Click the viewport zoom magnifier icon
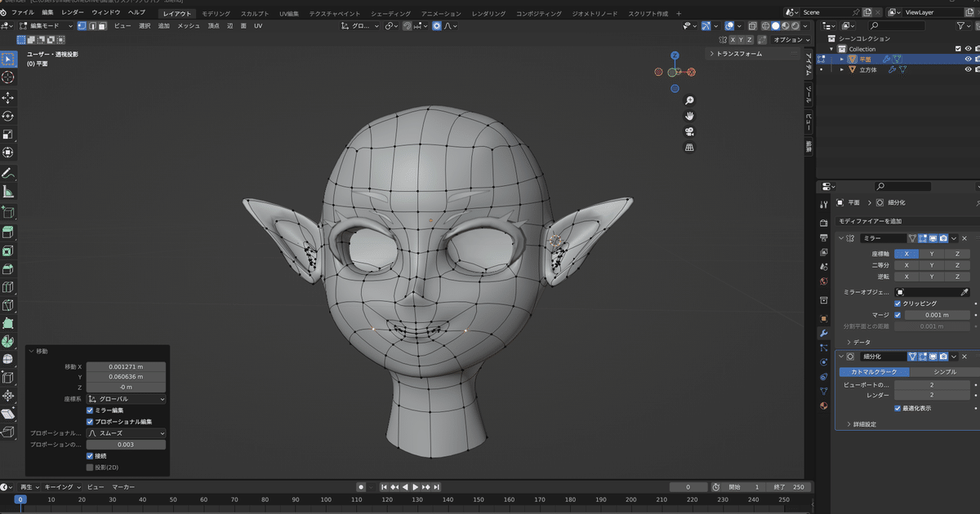Image resolution: width=980 pixels, height=514 pixels. (x=689, y=100)
